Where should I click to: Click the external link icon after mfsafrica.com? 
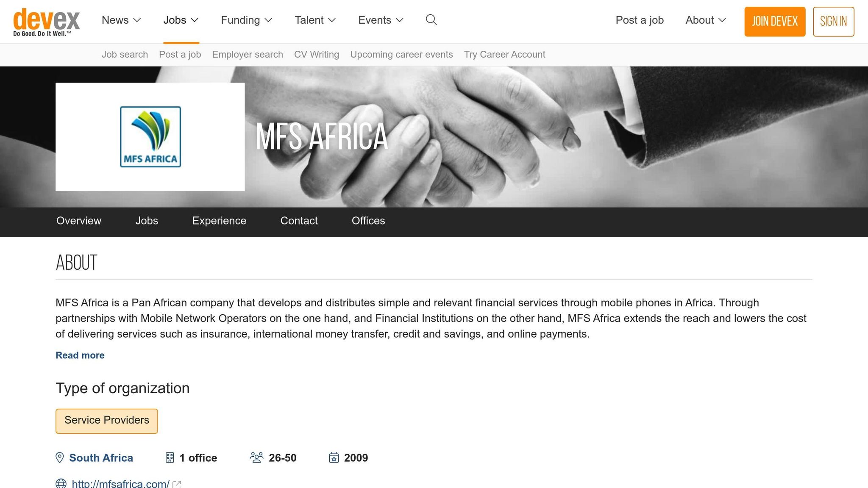(x=177, y=484)
